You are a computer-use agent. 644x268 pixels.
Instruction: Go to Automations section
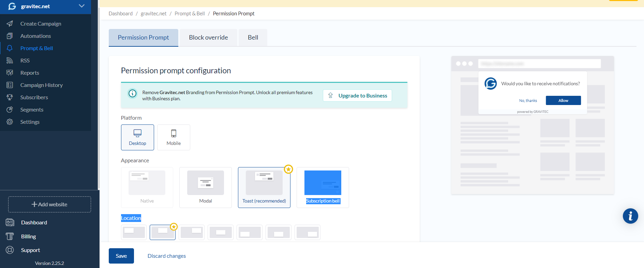tap(35, 36)
